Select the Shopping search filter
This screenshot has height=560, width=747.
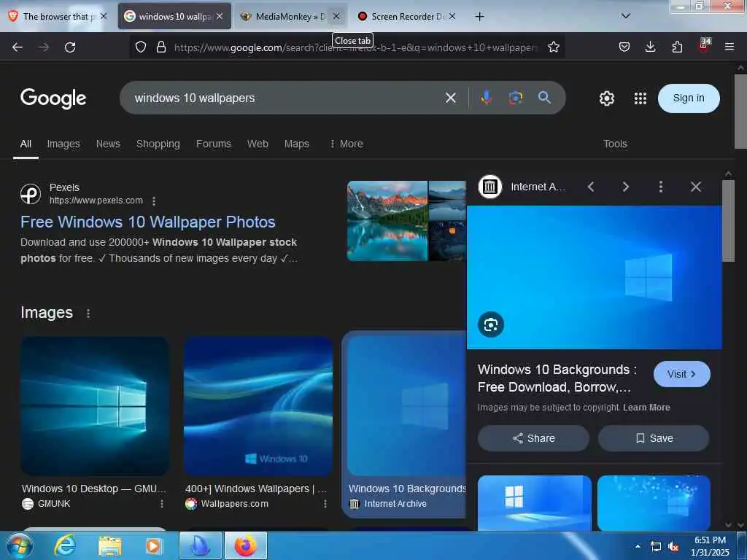click(x=158, y=144)
